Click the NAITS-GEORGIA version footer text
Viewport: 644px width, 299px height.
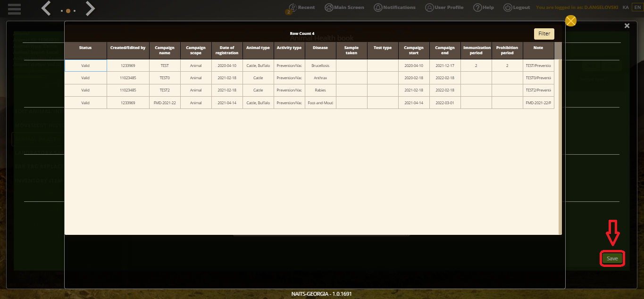(321, 294)
